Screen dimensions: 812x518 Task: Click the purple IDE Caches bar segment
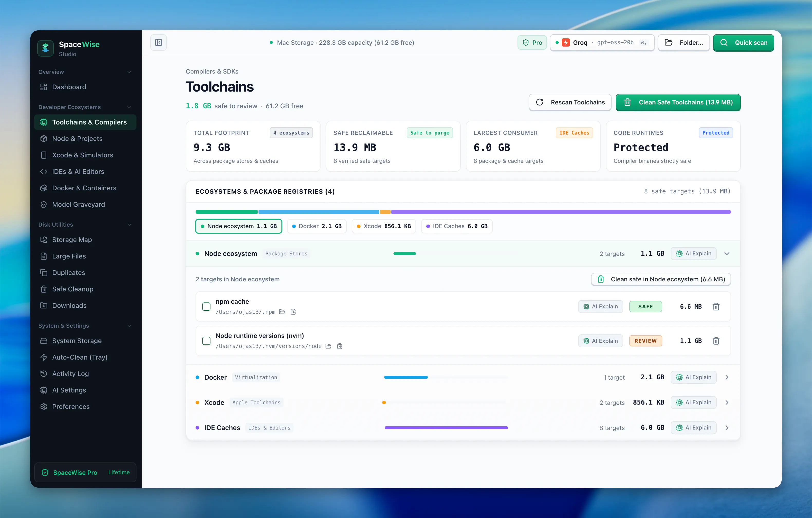point(561,212)
